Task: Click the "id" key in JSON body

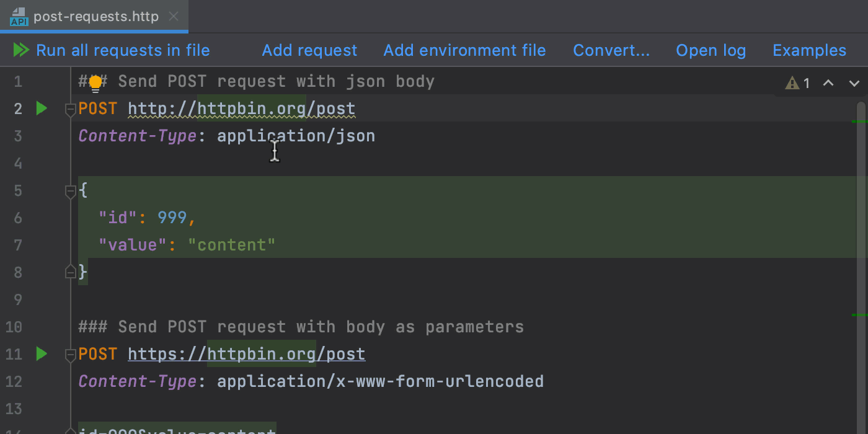Action: (x=118, y=218)
